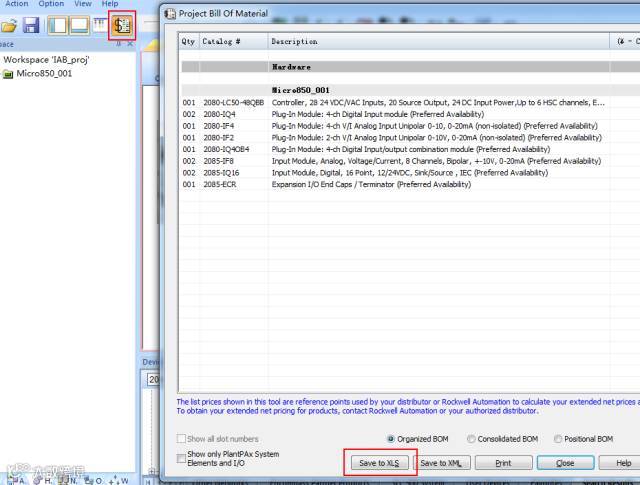Click the Qty column header

(x=189, y=41)
